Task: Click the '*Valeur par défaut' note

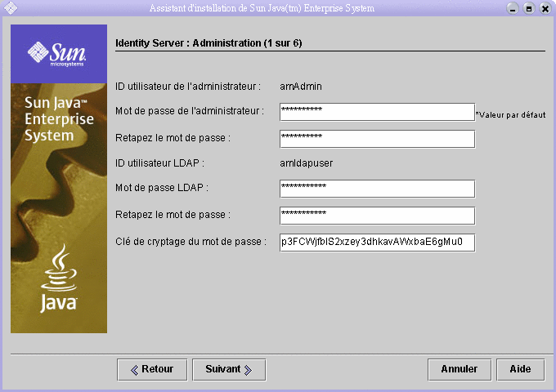Action: 510,115
